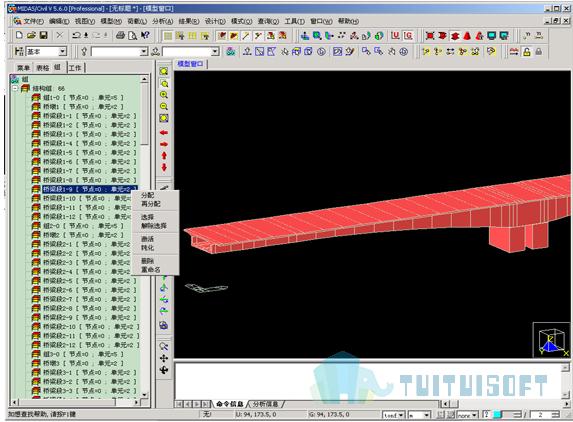Switch to the 表格 panel tab
Screen dimensions: 573x422
(x=43, y=68)
